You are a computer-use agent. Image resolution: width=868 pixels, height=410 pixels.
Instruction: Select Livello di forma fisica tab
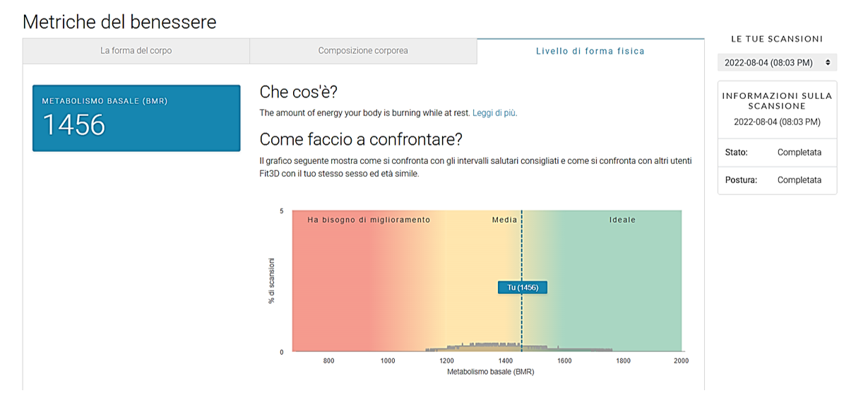point(590,51)
